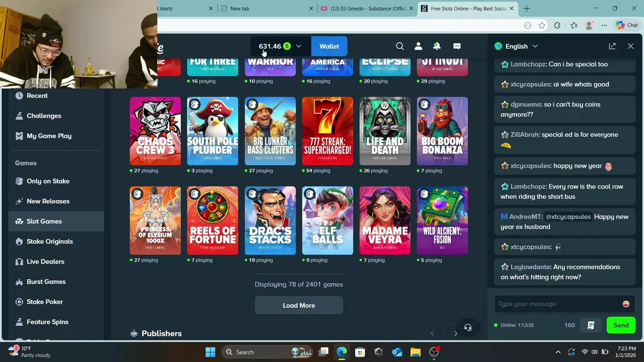644x362 pixels.
Task: Switch to the Greedo - Substance YouTube tab
Action: 367,9
